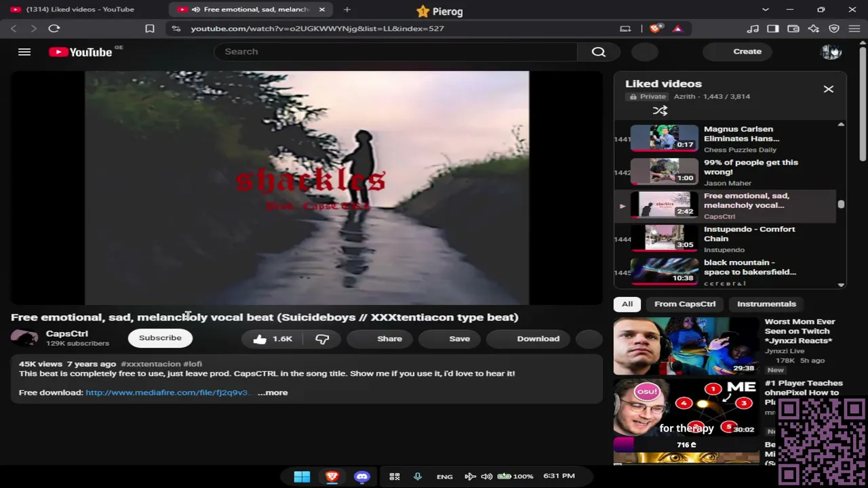Play black mountain - space to bakersfield

click(x=726, y=272)
